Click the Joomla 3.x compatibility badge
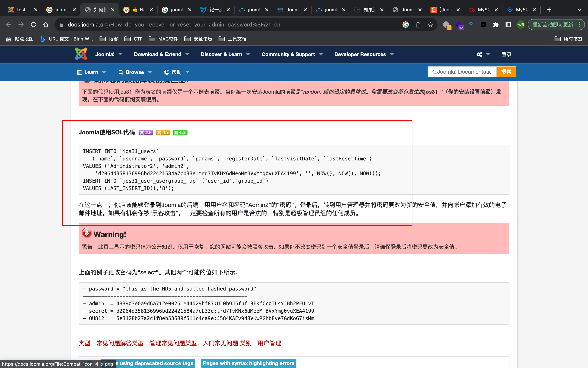Image resolution: width=588 pixels, height=368 pixels. (x=163, y=133)
